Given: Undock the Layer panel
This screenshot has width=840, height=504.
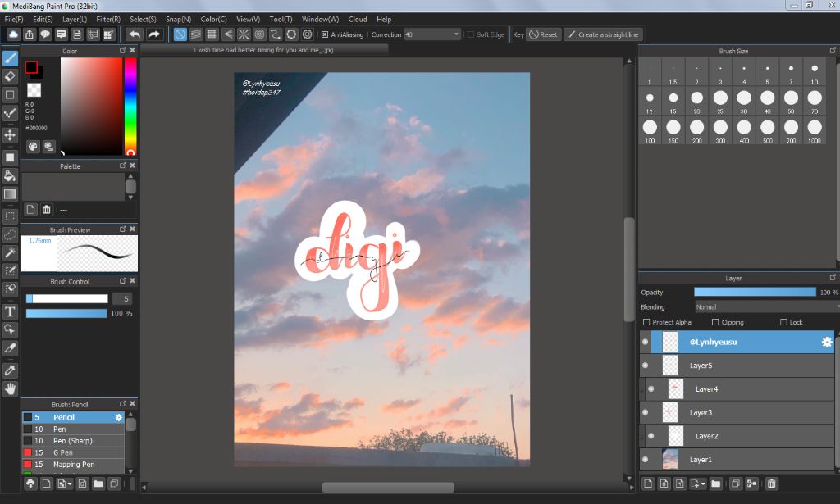Looking at the screenshot, I should point(833,277).
